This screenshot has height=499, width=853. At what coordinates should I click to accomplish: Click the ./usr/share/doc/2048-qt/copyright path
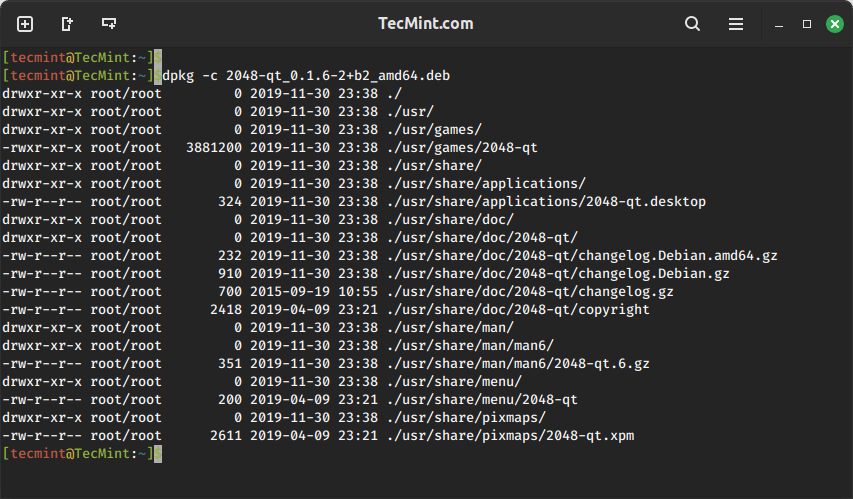pyautogui.click(x=518, y=309)
